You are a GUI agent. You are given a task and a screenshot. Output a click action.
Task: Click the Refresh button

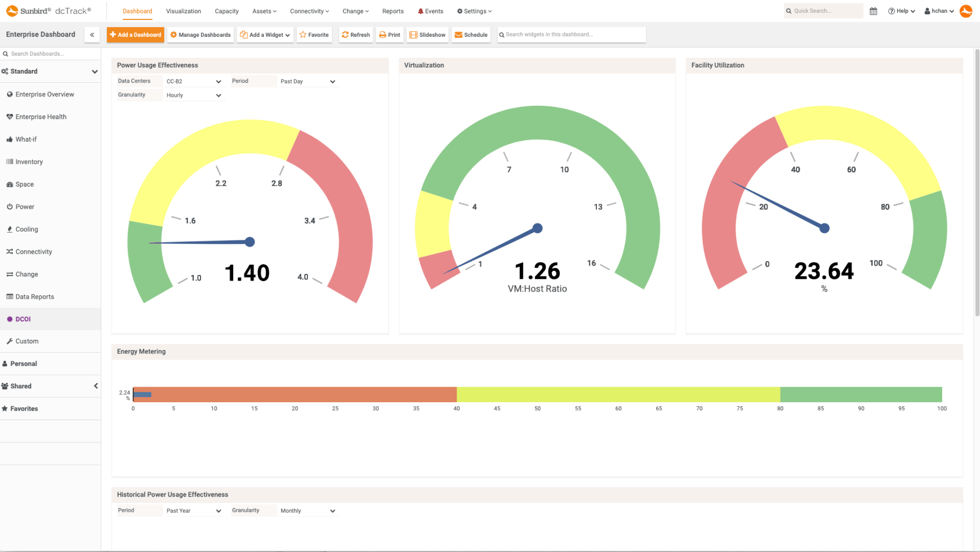pyautogui.click(x=355, y=34)
